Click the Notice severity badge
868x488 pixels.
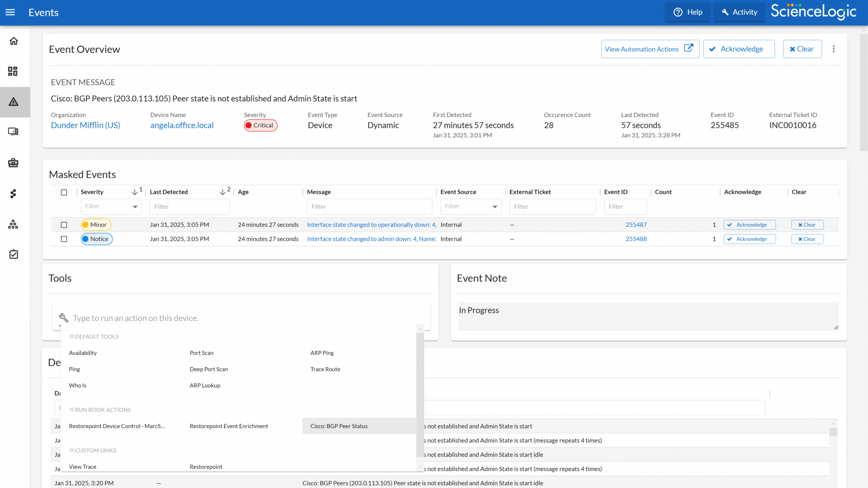pos(97,239)
